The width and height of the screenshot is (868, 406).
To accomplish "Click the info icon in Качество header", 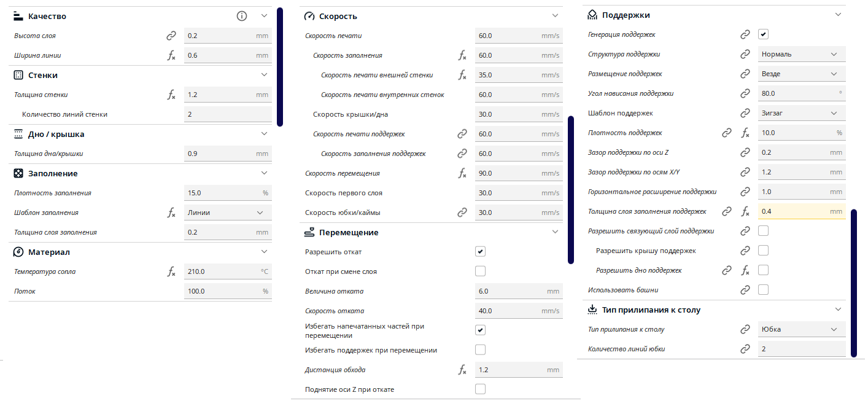I will (242, 16).
